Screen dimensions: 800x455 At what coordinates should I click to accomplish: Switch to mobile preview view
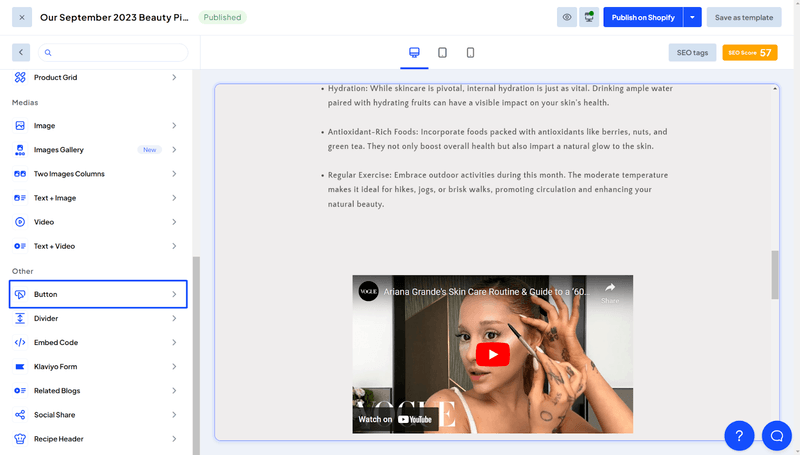click(470, 52)
